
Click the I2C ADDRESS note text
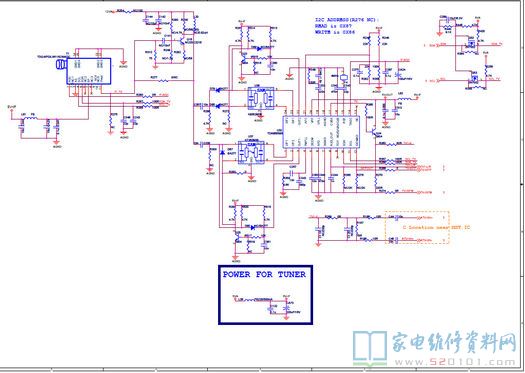point(347,20)
